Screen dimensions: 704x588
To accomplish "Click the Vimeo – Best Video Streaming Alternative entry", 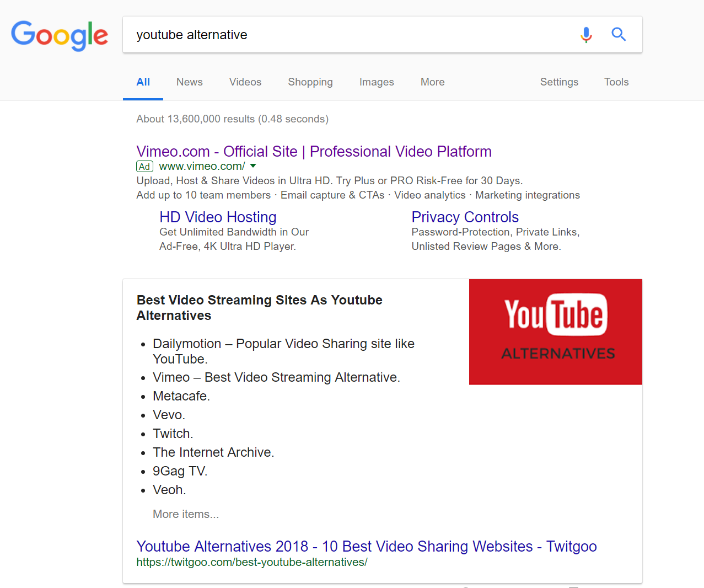I will point(276,377).
